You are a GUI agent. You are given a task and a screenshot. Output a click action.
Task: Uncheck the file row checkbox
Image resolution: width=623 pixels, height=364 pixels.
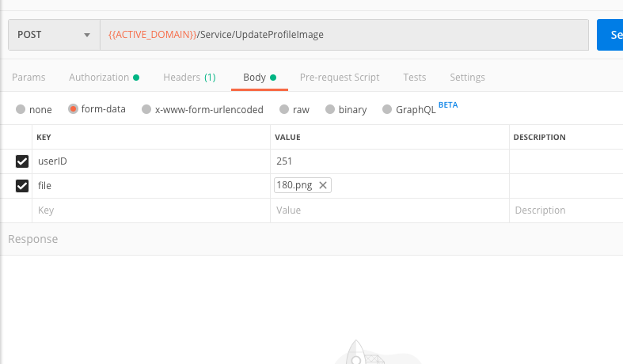[x=22, y=186]
